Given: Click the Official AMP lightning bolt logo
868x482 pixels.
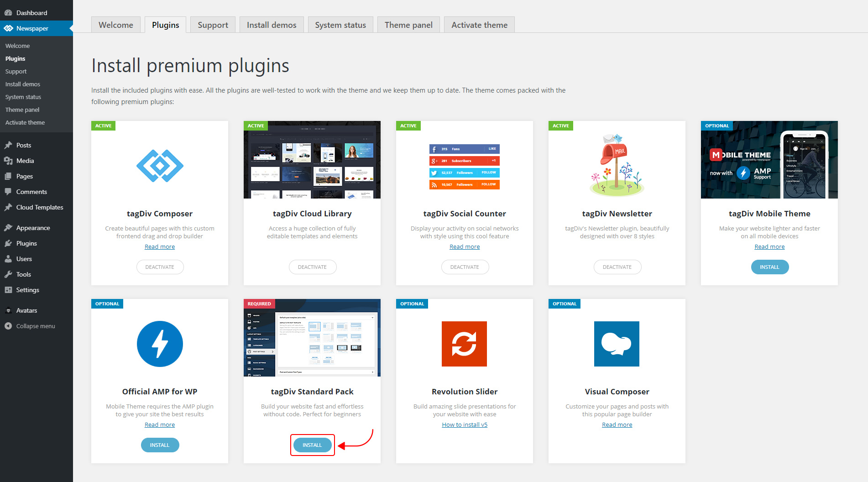Looking at the screenshot, I should tap(160, 344).
